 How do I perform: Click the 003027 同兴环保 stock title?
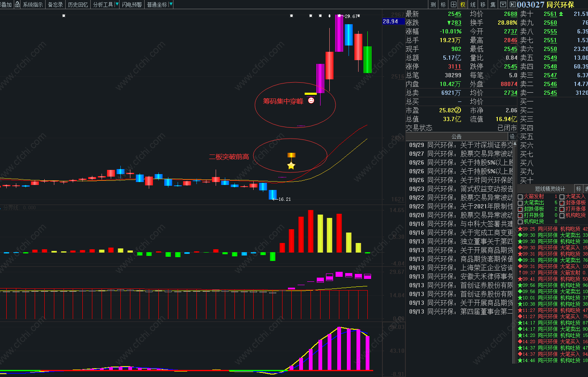tap(546, 5)
